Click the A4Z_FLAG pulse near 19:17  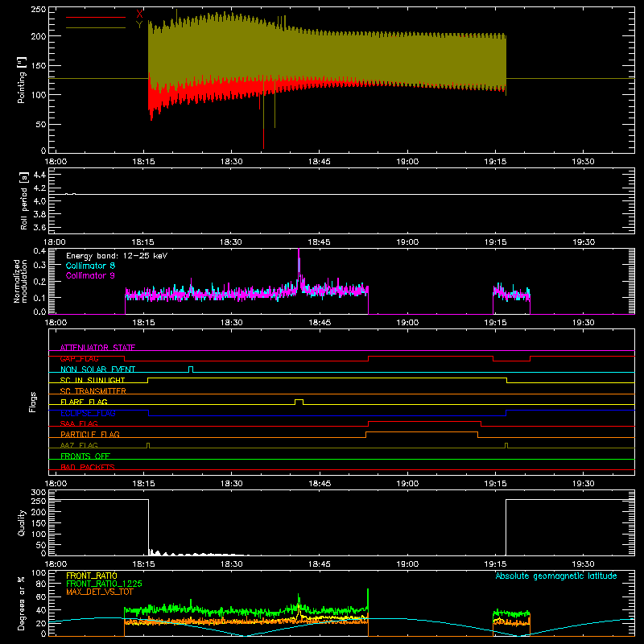click(506, 445)
